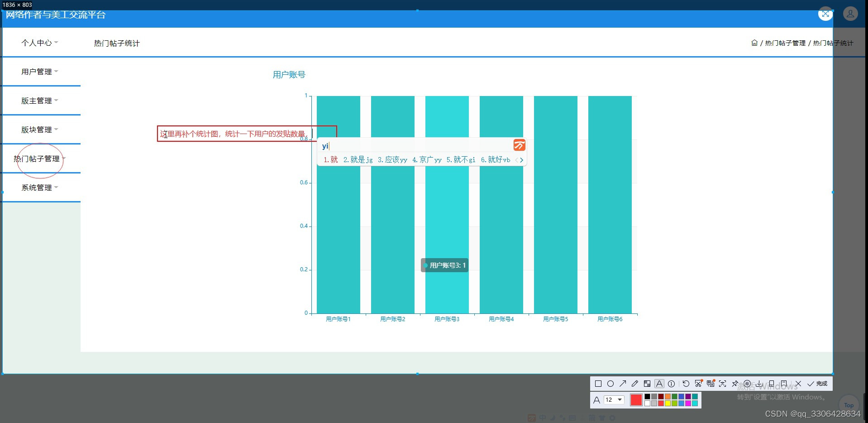Click the 用户账号4 axis label
Image resolution: width=868 pixels, height=423 pixels.
coord(501,319)
